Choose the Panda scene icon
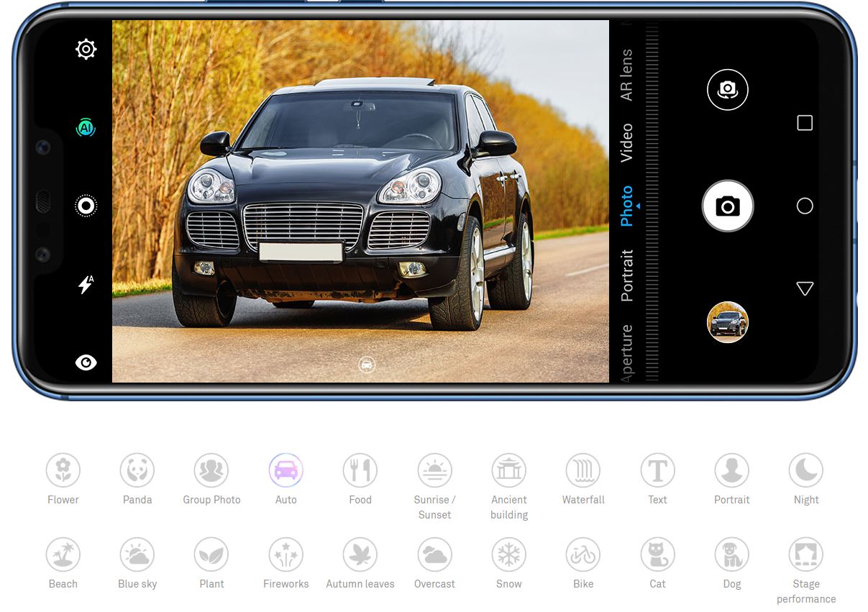Image resolution: width=868 pixels, height=612 pixels. (137, 470)
